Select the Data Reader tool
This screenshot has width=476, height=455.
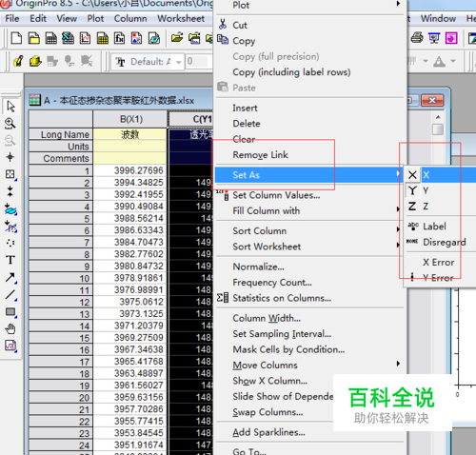click(10, 174)
